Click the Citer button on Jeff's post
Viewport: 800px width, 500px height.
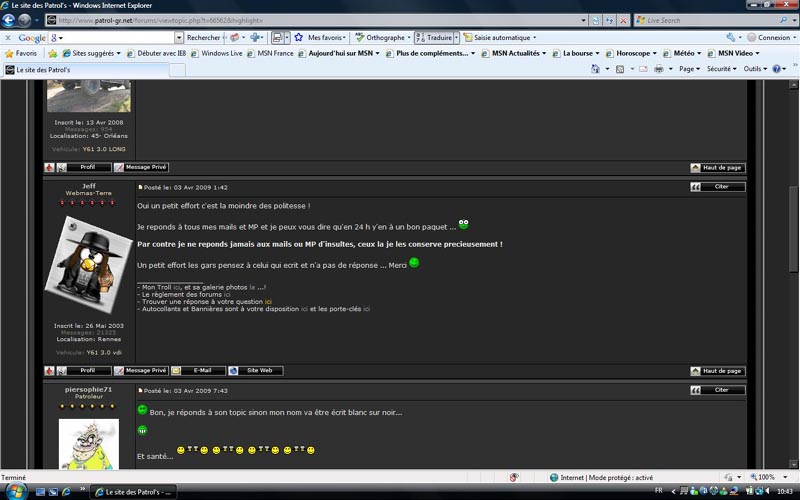point(717,187)
